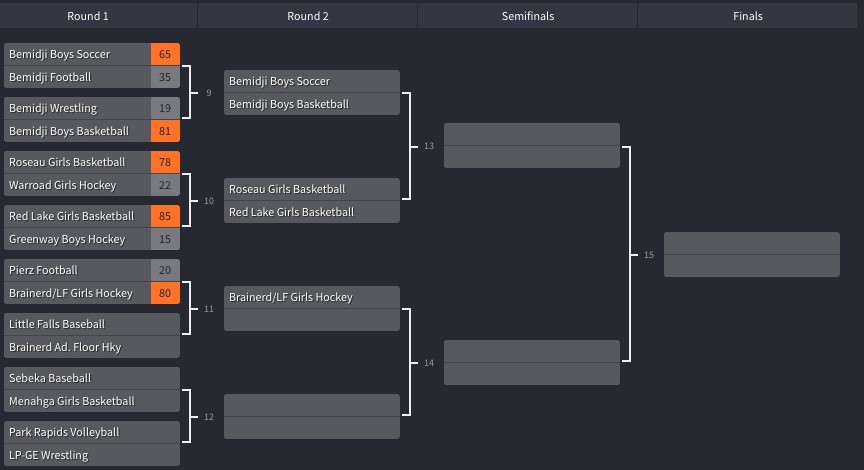Viewport: 864px width, 470px height.
Task: Click Red Lake Girls Basketball's score of 85
Action: [x=165, y=216]
